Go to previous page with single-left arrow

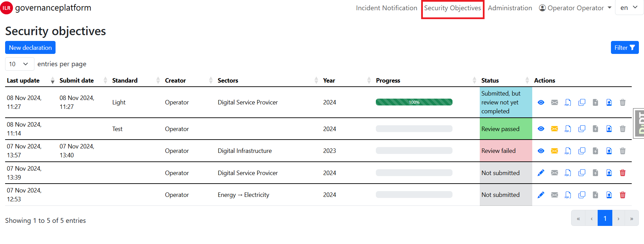[592, 218]
